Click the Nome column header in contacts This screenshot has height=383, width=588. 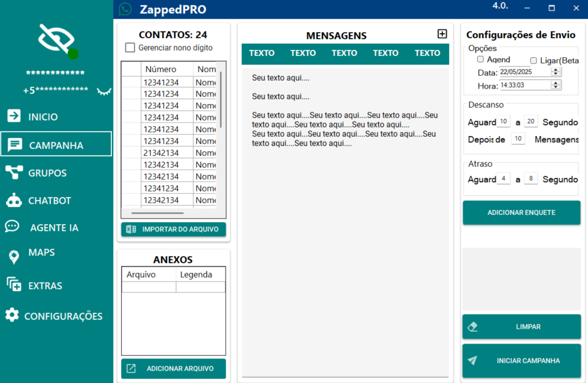click(x=206, y=70)
